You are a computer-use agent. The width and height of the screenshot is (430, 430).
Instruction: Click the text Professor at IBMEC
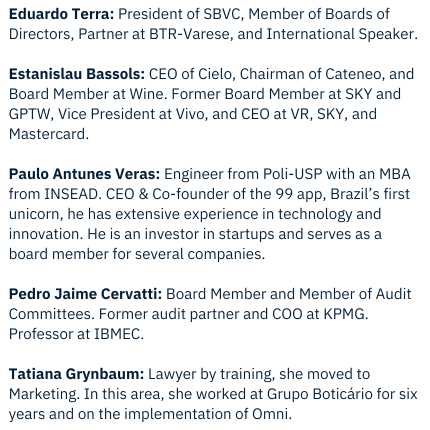tap(74, 334)
